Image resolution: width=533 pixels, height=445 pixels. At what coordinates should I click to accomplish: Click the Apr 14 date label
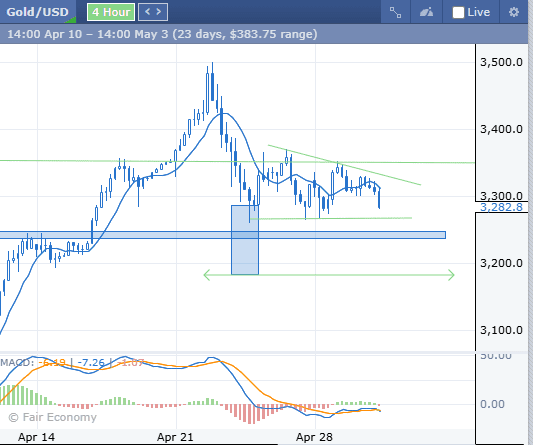point(36,437)
